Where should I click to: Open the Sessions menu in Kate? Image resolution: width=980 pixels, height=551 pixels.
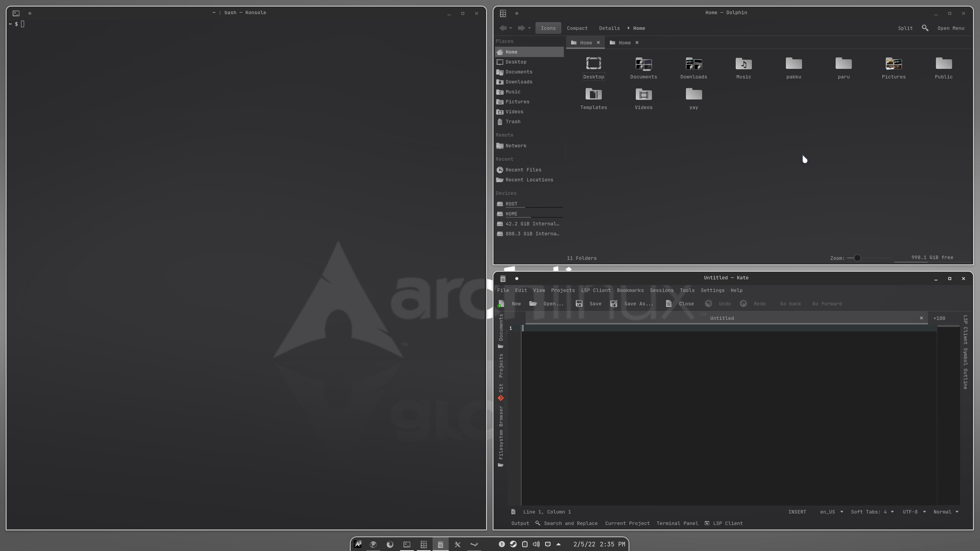tap(661, 290)
